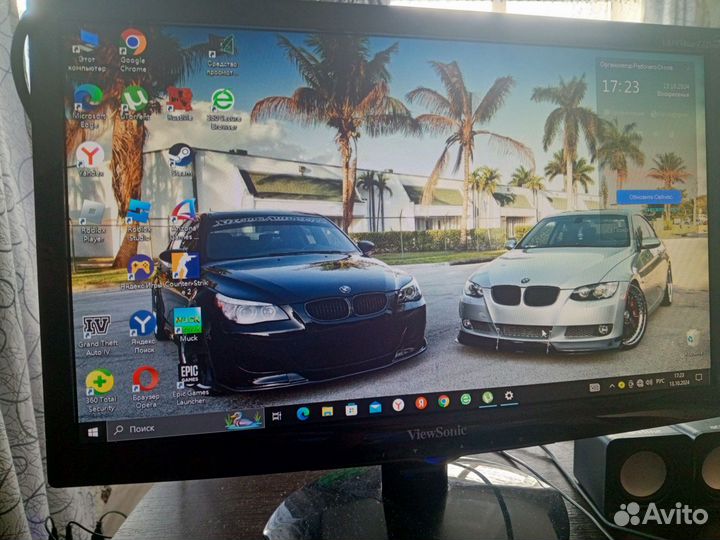Viewport: 720px width, 540px height.
Task: Open Google Chrome desktop shortcut
Action: (132, 44)
